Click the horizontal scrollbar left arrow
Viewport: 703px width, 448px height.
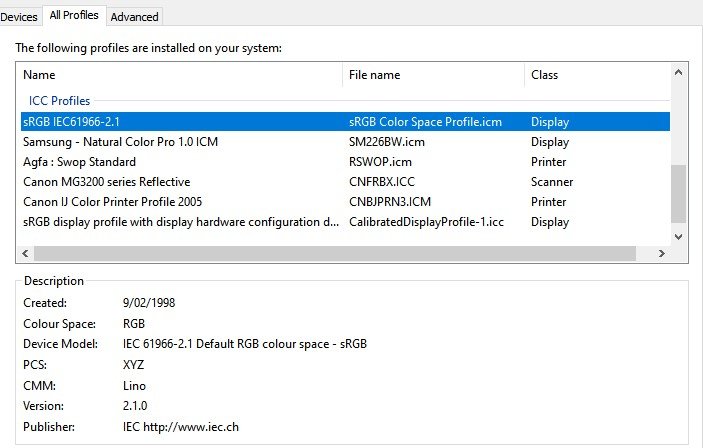tap(25, 253)
